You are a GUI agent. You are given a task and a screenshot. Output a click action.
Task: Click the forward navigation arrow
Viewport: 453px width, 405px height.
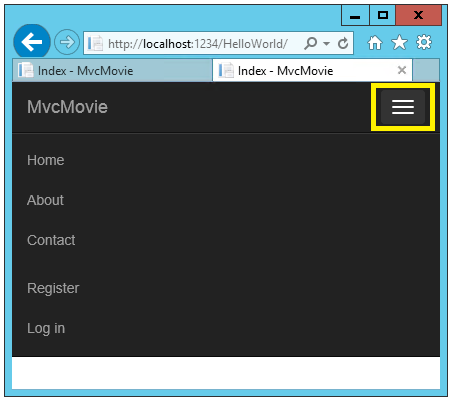tap(67, 42)
